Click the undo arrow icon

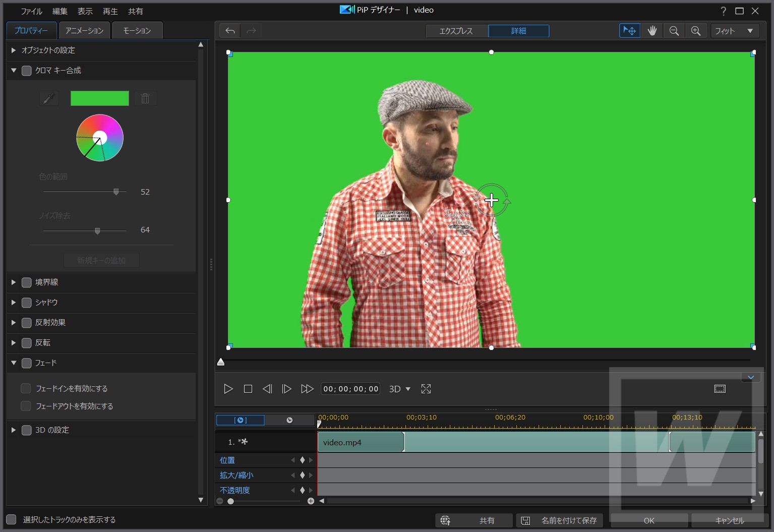pyautogui.click(x=230, y=31)
